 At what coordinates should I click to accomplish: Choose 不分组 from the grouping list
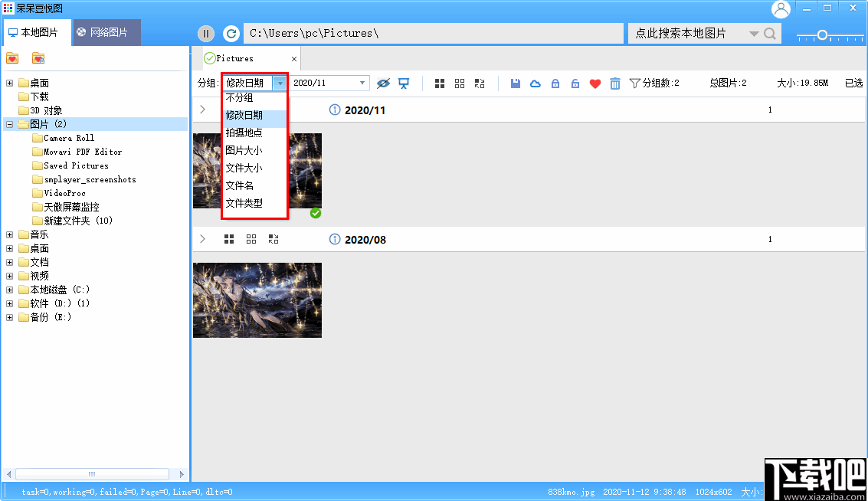254,97
